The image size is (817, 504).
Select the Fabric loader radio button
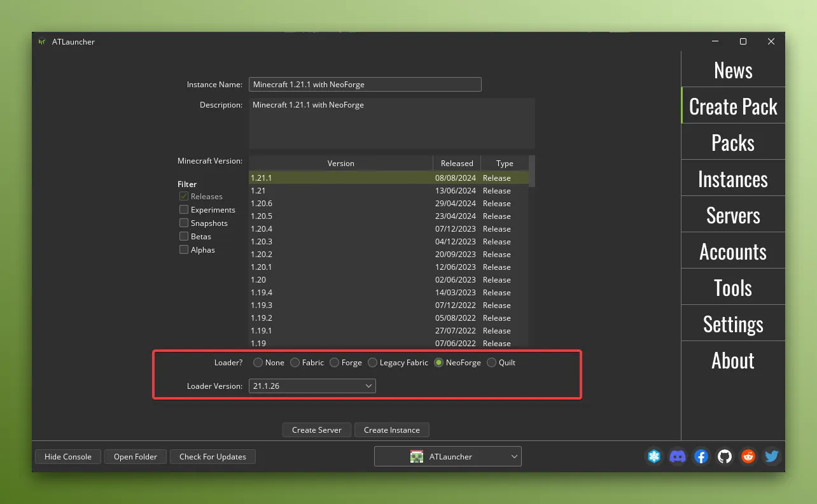tap(295, 362)
